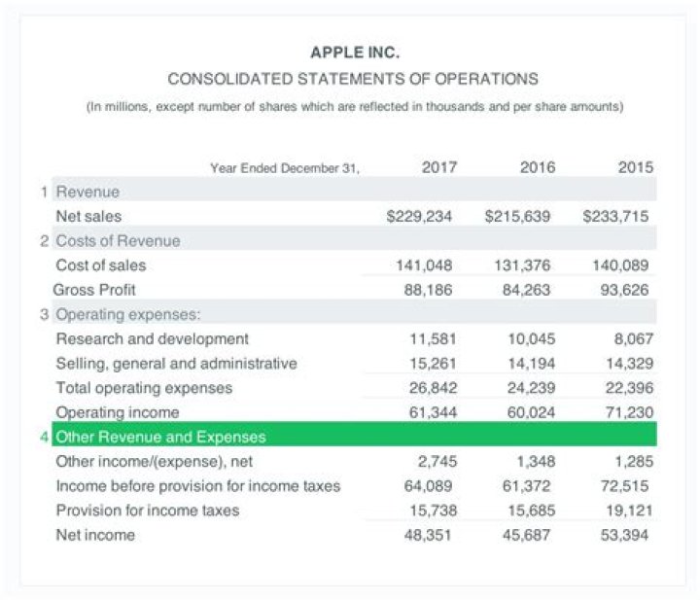Select the Selling, general and administrative label

(176, 364)
